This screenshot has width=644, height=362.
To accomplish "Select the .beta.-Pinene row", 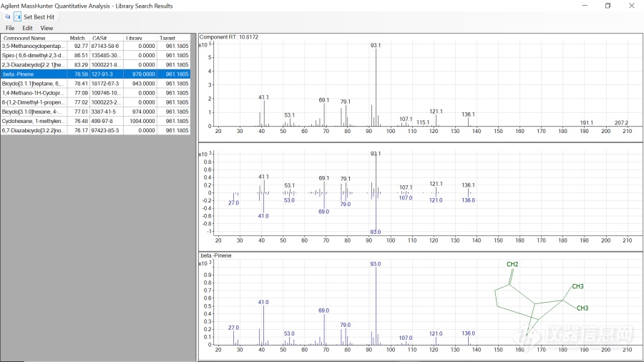I will (x=95, y=74).
